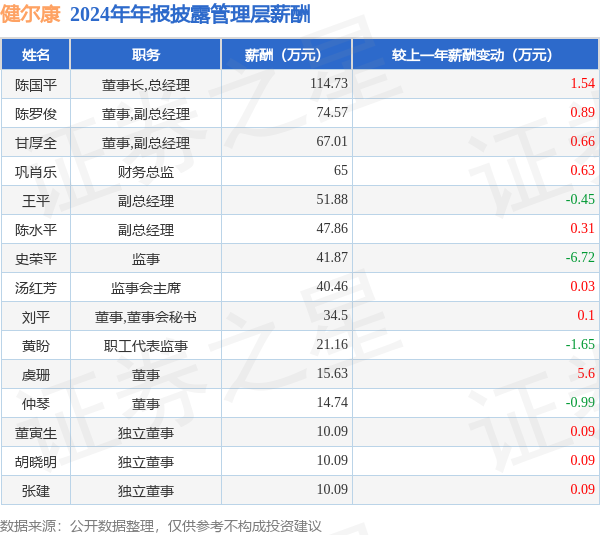This screenshot has width=600, height=535.
Task: Select the name 虞珊
Action: click(36, 375)
